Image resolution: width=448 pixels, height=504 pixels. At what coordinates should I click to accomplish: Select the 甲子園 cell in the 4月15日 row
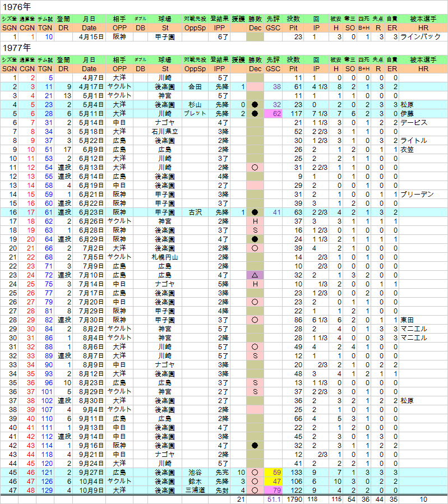point(165,37)
